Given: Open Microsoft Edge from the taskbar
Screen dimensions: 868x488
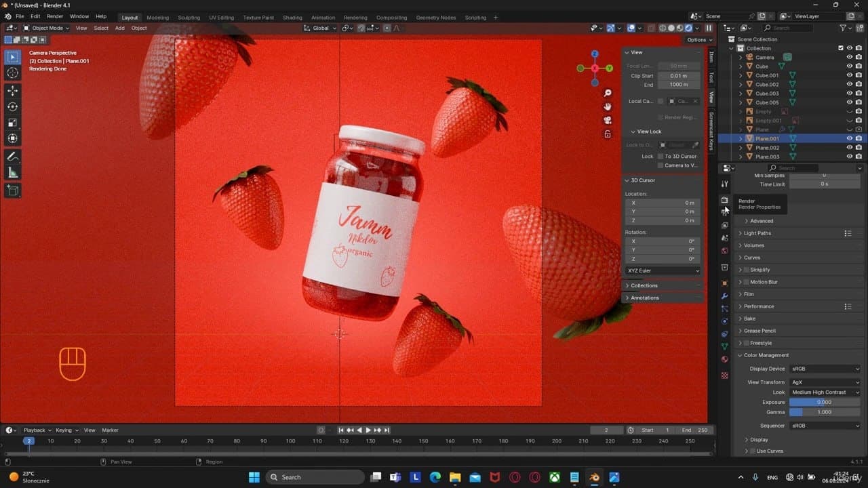Looking at the screenshot, I should 435,477.
